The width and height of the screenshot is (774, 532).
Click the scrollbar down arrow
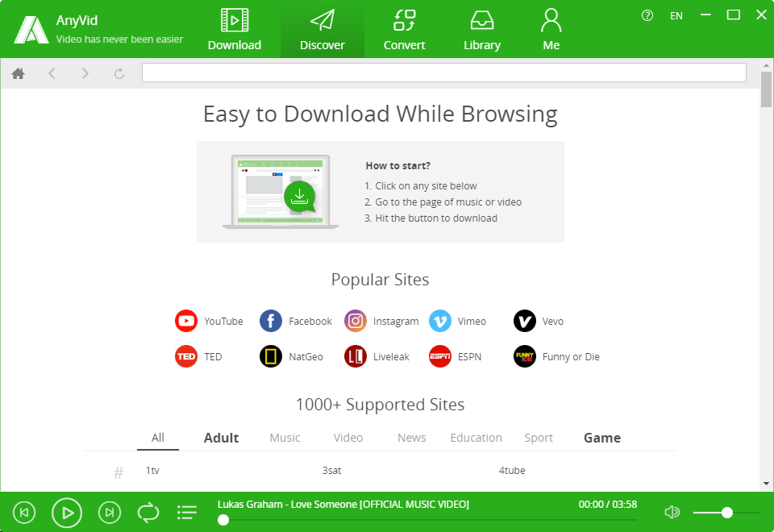(x=766, y=484)
